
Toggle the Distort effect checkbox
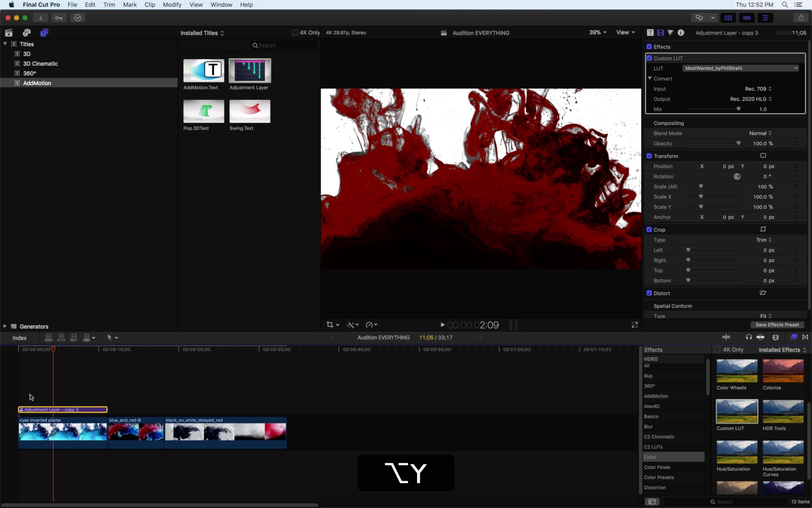pos(649,293)
